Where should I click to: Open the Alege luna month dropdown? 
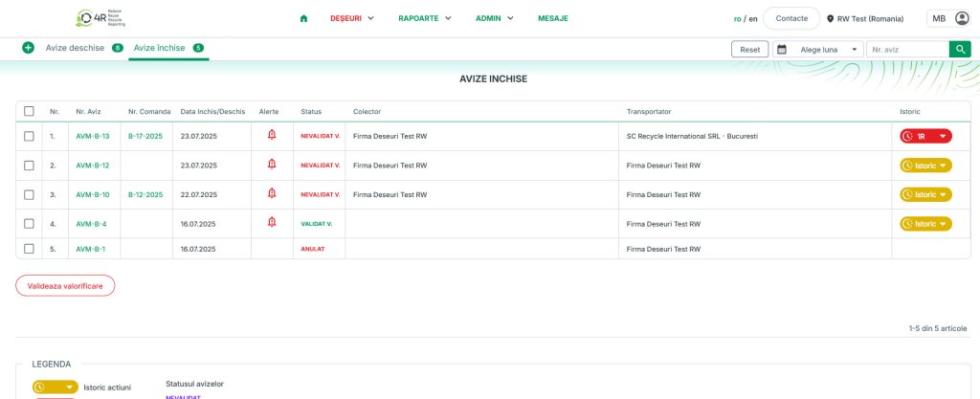click(816, 49)
